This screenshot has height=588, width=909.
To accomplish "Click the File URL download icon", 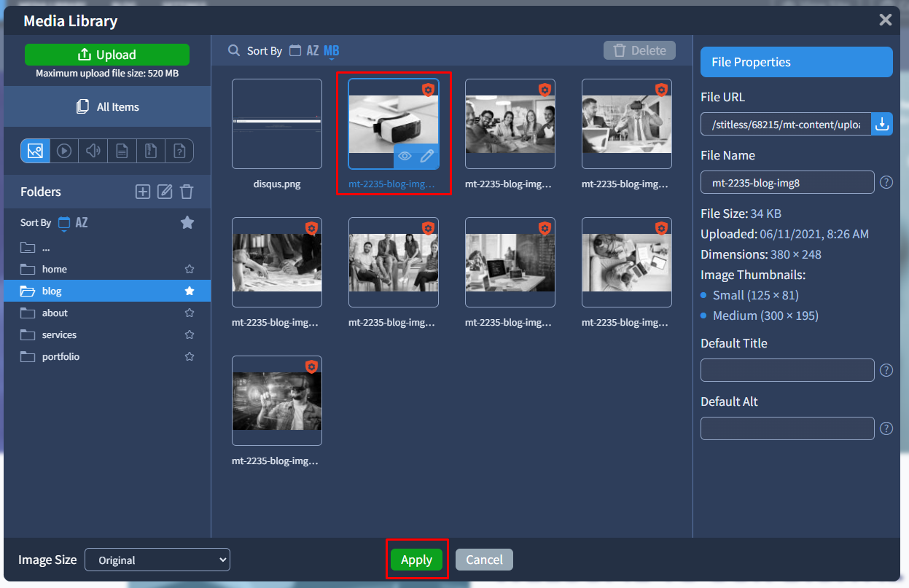I will pyautogui.click(x=882, y=124).
